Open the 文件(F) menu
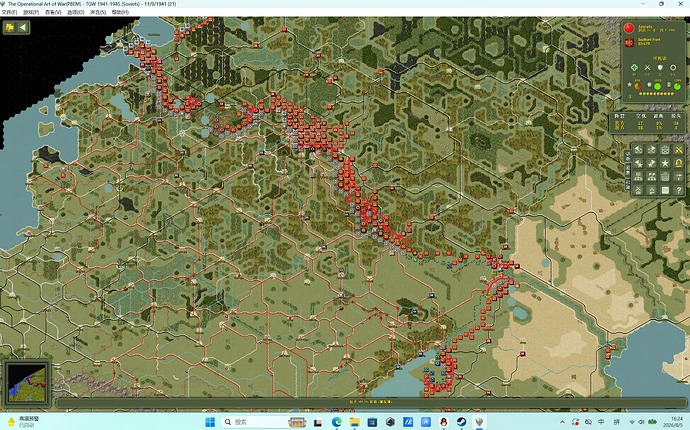690x430 pixels. pyautogui.click(x=9, y=12)
